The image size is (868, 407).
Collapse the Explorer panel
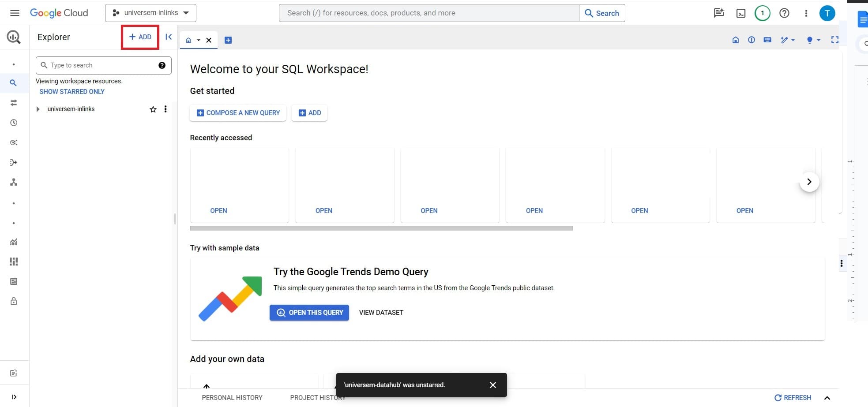click(169, 37)
